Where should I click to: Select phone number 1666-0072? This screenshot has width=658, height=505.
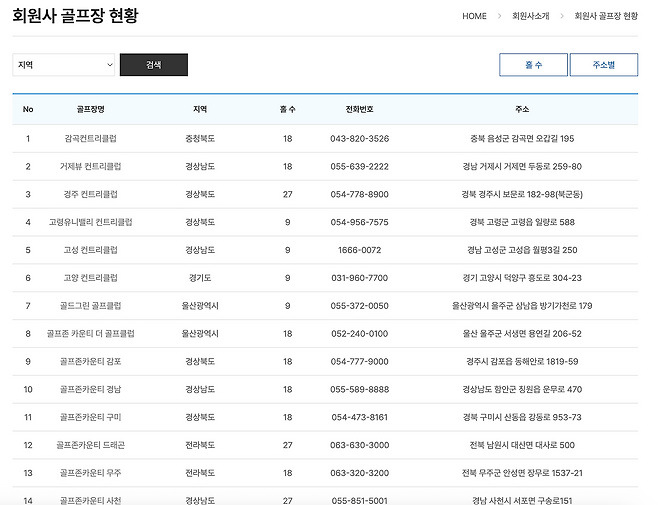pos(359,250)
